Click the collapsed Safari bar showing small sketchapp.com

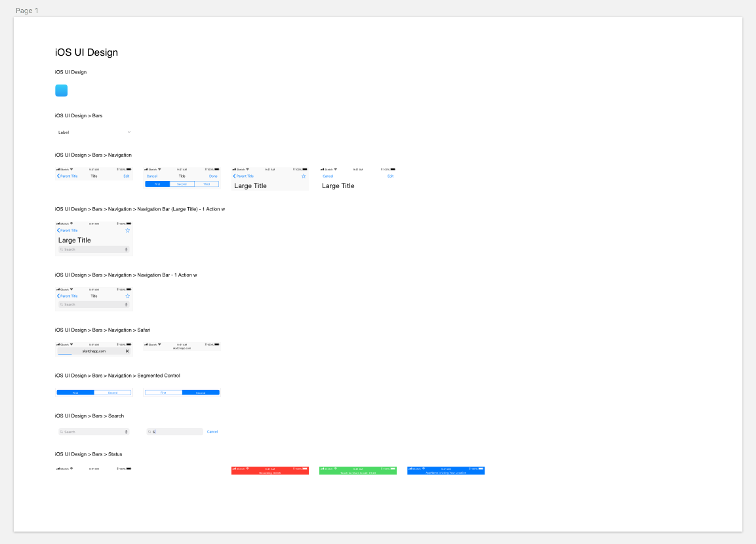pyautogui.click(x=182, y=347)
